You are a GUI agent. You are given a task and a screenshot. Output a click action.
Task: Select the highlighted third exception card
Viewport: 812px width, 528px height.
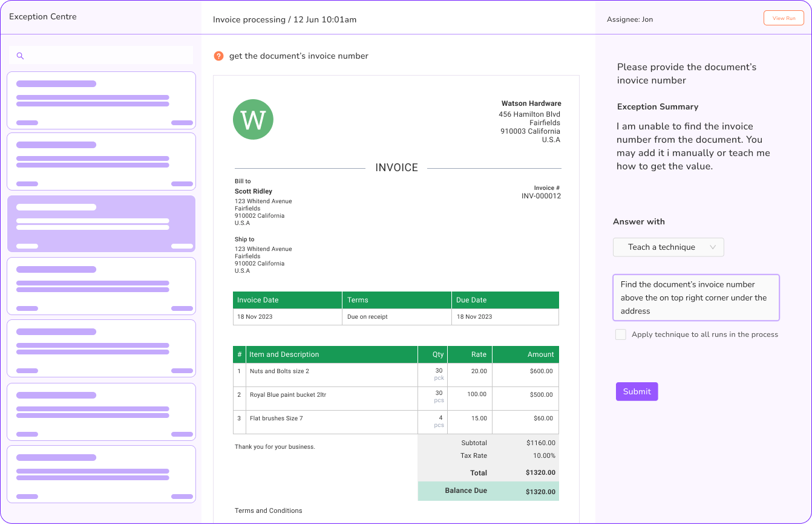pos(101,224)
